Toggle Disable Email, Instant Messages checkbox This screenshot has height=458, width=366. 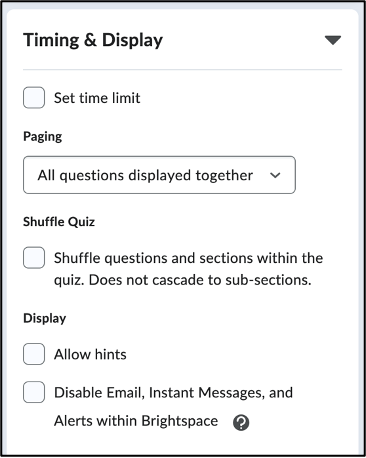click(x=34, y=392)
